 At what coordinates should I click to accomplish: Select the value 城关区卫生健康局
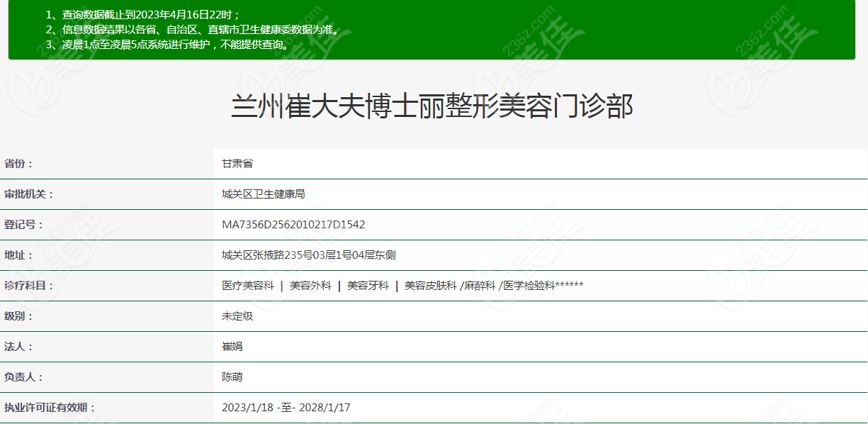(x=263, y=194)
